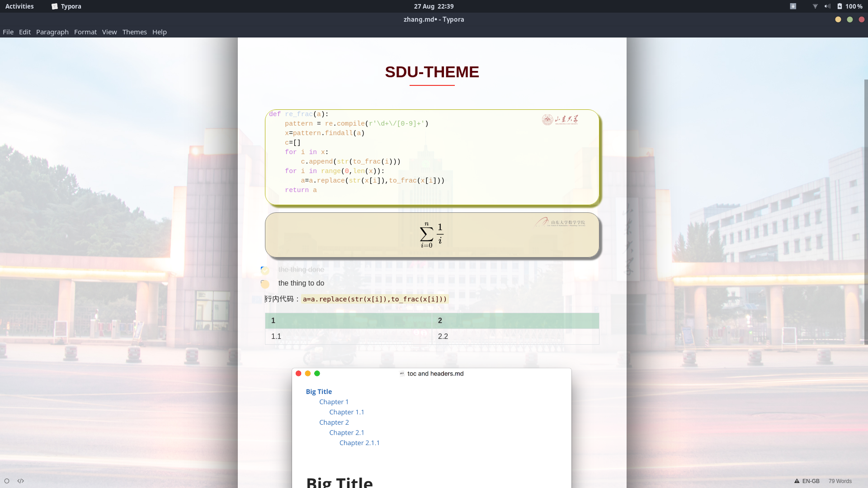Image resolution: width=868 pixels, height=488 pixels.
Task: Click the table cell containing 2.2
Action: pos(515,337)
